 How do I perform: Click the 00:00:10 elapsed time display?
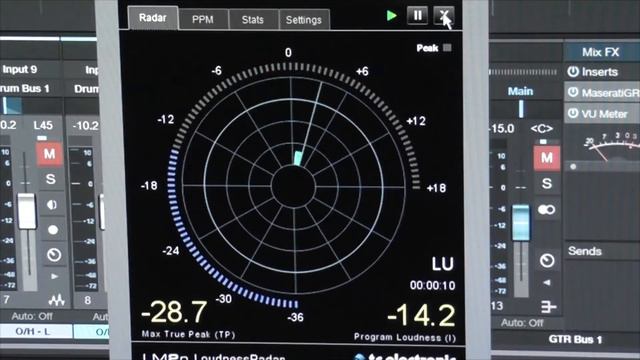[x=433, y=285]
